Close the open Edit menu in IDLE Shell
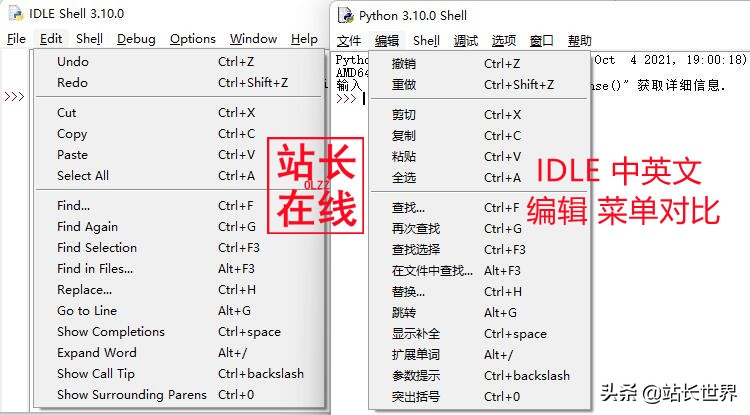The height and width of the screenshot is (415, 750). tap(51, 39)
